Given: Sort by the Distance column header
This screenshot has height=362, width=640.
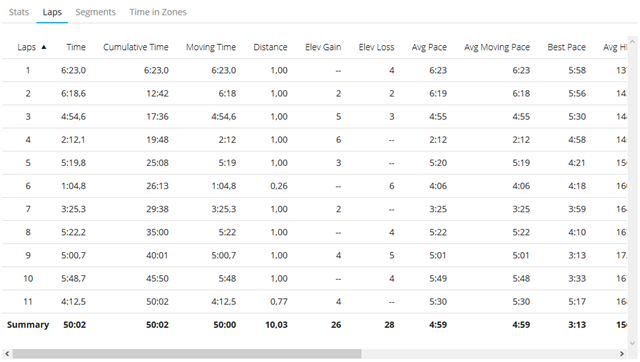Looking at the screenshot, I should coord(270,47).
